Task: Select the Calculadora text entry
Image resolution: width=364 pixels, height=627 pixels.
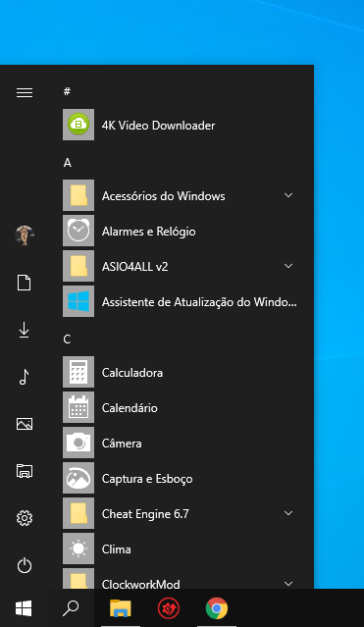Action: 132,373
